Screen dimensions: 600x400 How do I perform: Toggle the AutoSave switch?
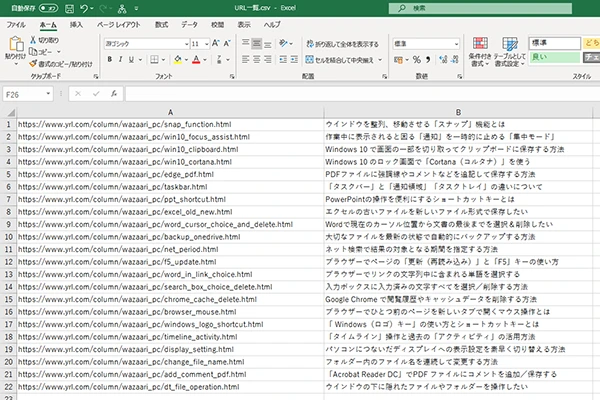pyautogui.click(x=49, y=8)
